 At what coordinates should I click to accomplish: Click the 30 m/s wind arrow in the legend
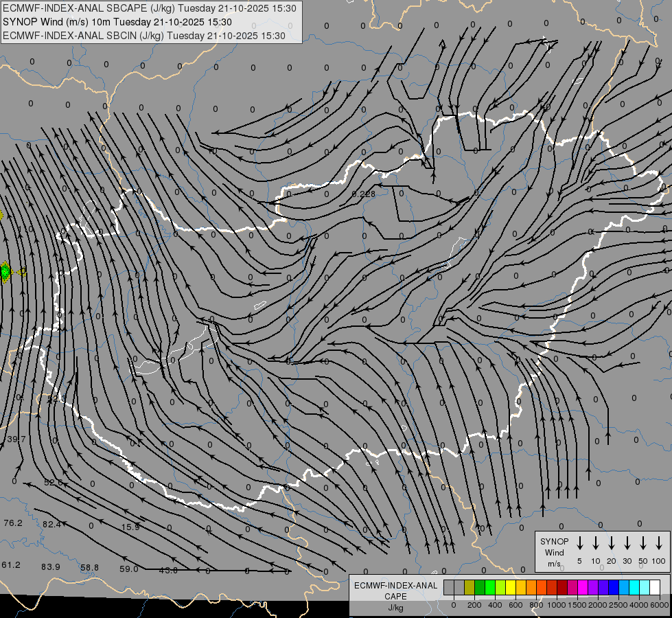(x=627, y=543)
